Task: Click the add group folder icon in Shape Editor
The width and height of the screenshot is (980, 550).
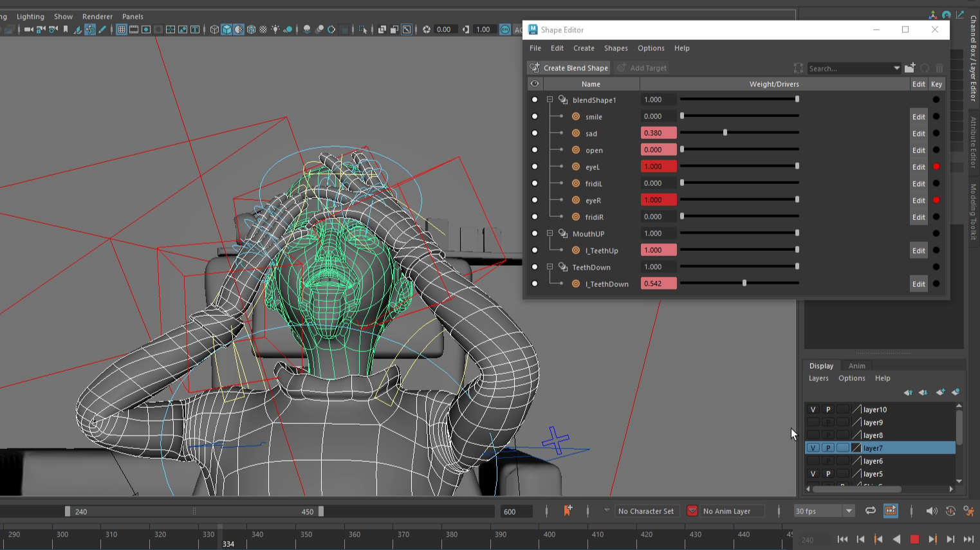Action: coord(910,68)
